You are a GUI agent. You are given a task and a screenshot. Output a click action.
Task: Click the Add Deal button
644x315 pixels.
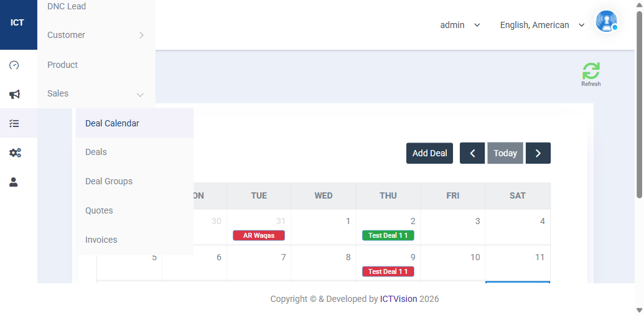(429, 153)
